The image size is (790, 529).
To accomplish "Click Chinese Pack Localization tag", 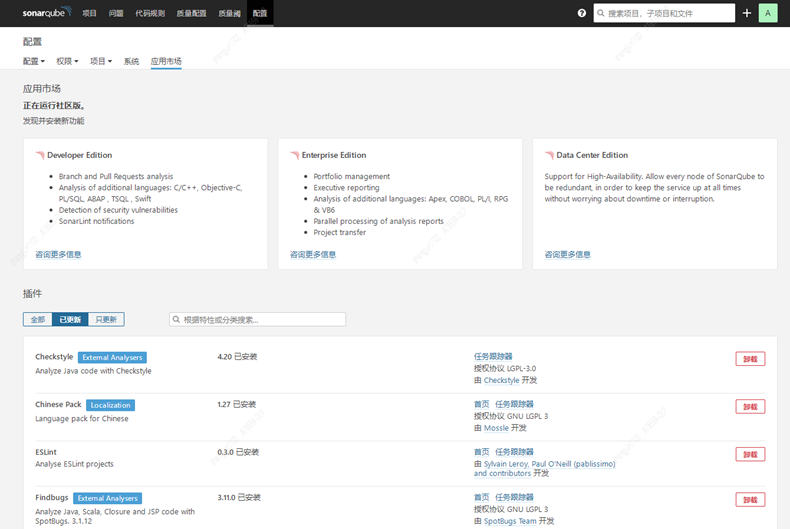I will tap(110, 405).
